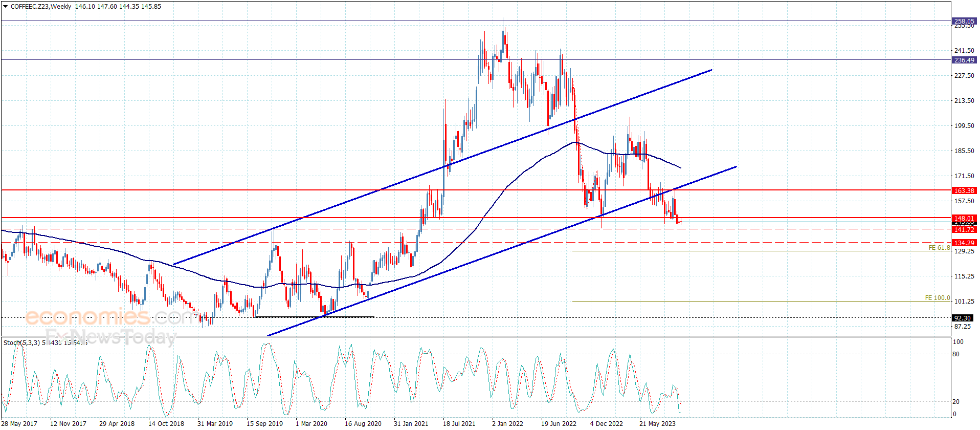Click the 199.50 price on the scale

click(x=964, y=126)
